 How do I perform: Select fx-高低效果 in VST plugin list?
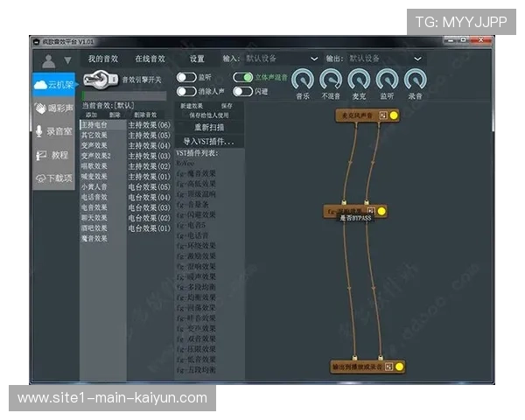[x=196, y=184]
